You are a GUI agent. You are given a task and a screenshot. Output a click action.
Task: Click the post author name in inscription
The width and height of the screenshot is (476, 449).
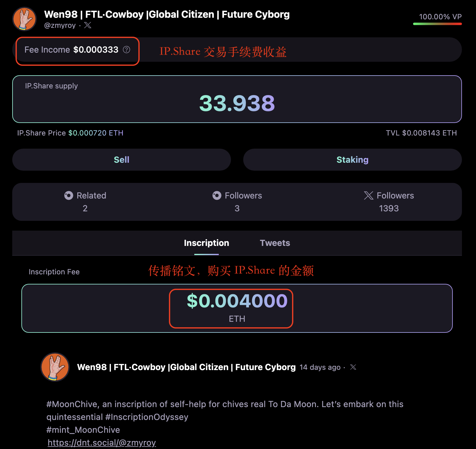(186, 367)
